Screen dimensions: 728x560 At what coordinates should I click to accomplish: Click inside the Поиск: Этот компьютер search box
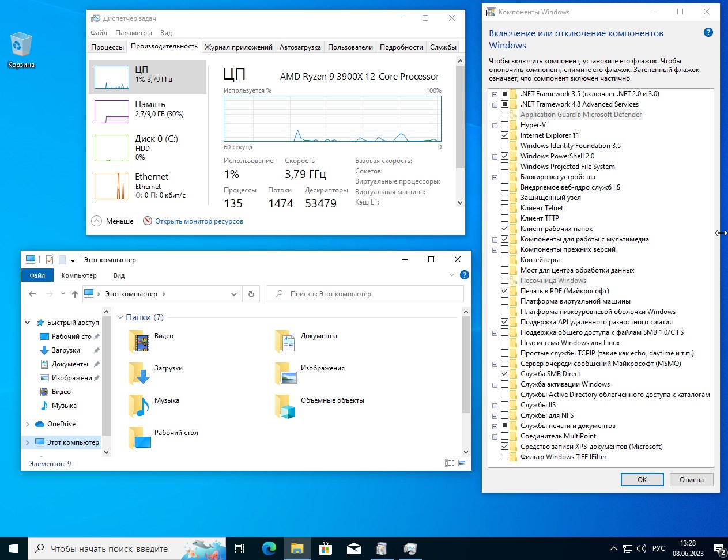coord(365,293)
